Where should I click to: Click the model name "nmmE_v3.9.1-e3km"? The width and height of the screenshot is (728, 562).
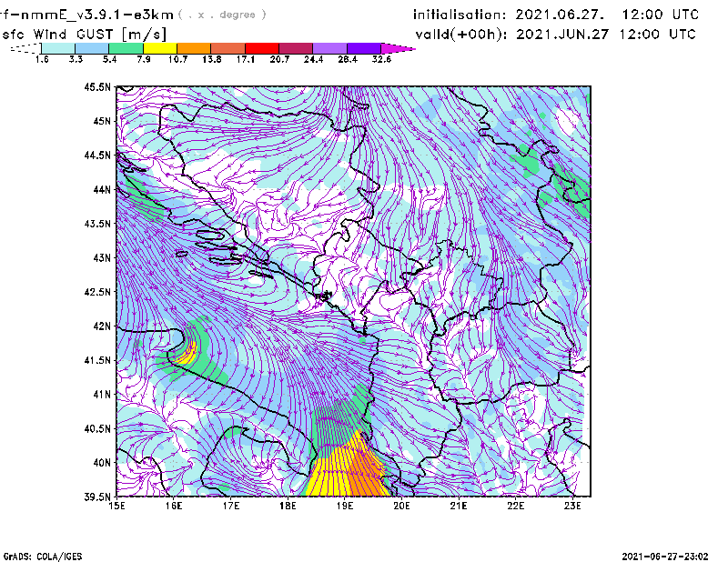(x=97, y=15)
